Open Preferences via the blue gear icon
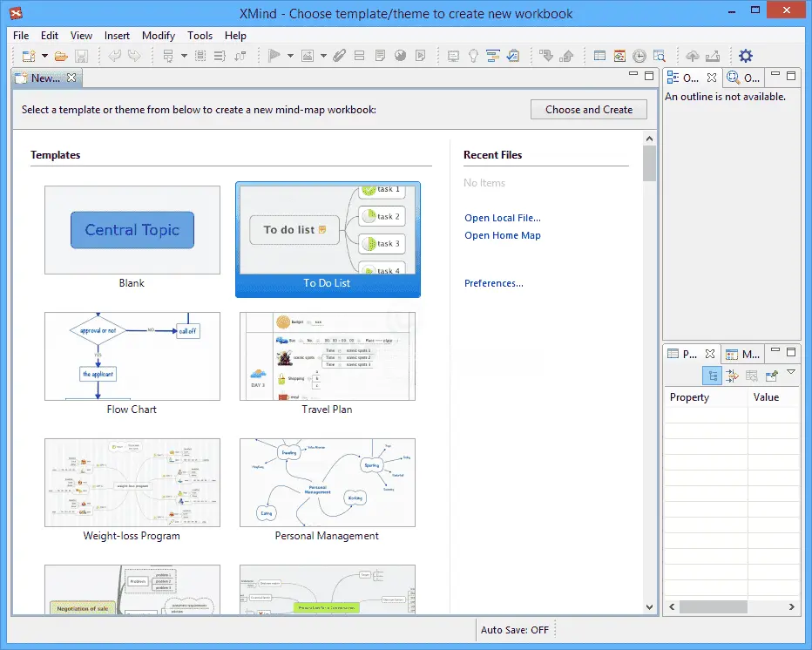The width and height of the screenshot is (812, 650). (746, 56)
